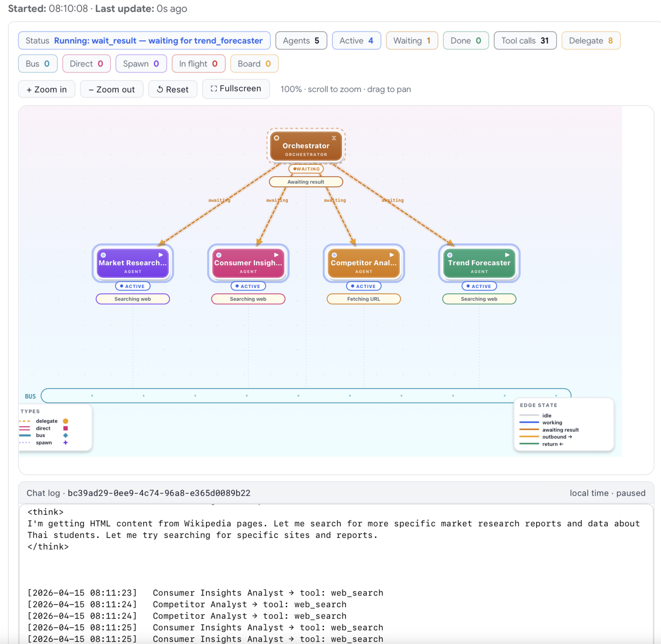Click Searching web label under Consumer Insights
661x644 pixels.
coord(248,299)
